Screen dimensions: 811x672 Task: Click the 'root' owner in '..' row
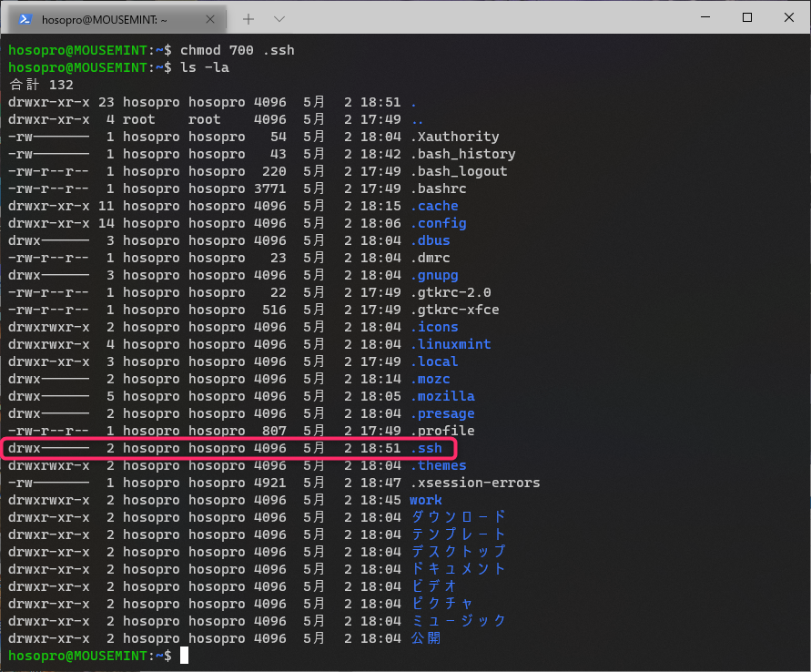[138, 119]
